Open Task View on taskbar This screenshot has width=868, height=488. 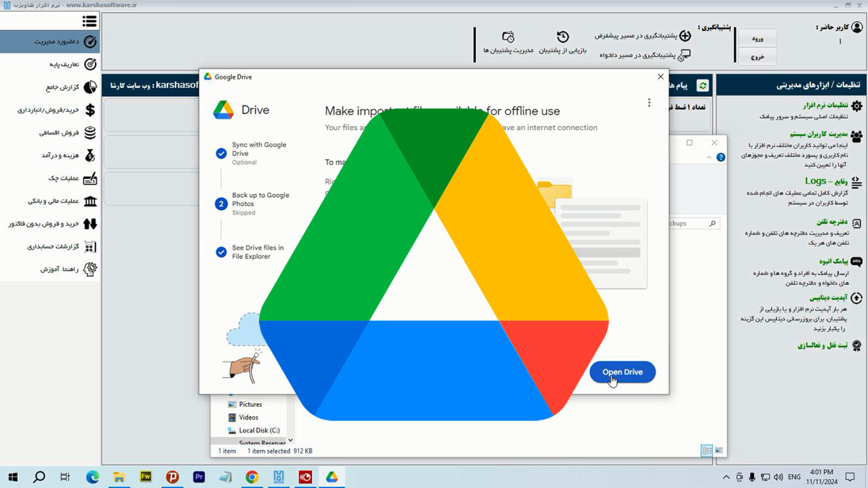tap(65, 477)
